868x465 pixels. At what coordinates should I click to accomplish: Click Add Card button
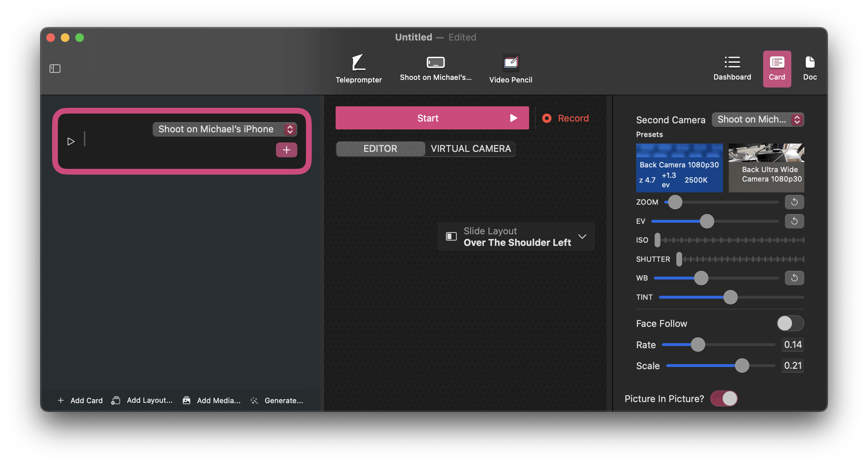point(80,401)
